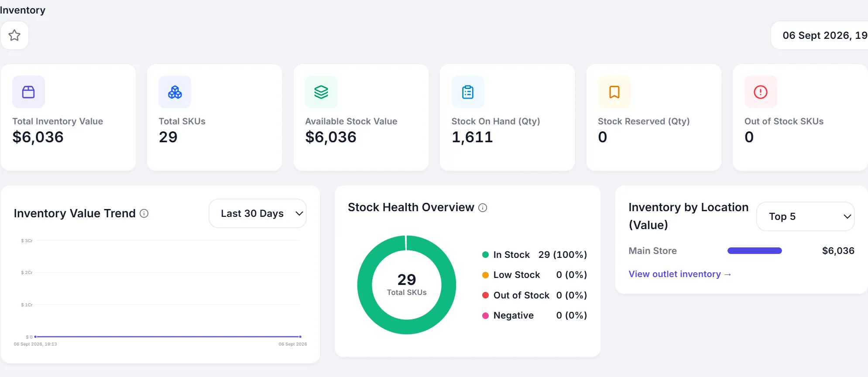
Task: Click the Out of Stock SKUs label
Action: click(784, 121)
